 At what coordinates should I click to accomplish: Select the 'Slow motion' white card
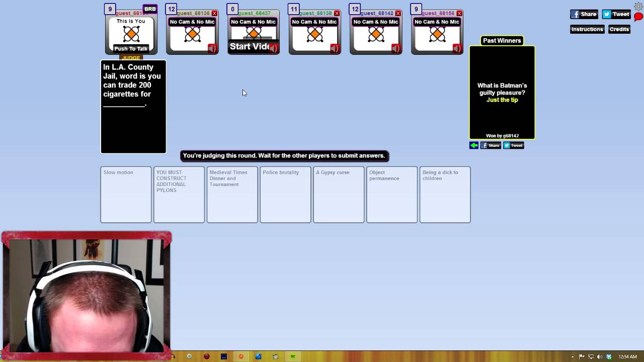point(126,195)
